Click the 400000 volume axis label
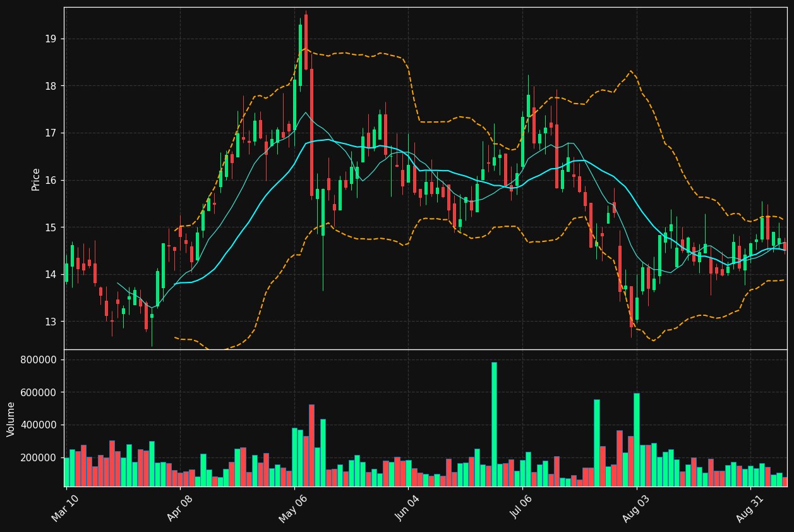Screen dimensions: 794x532 pos(39,425)
